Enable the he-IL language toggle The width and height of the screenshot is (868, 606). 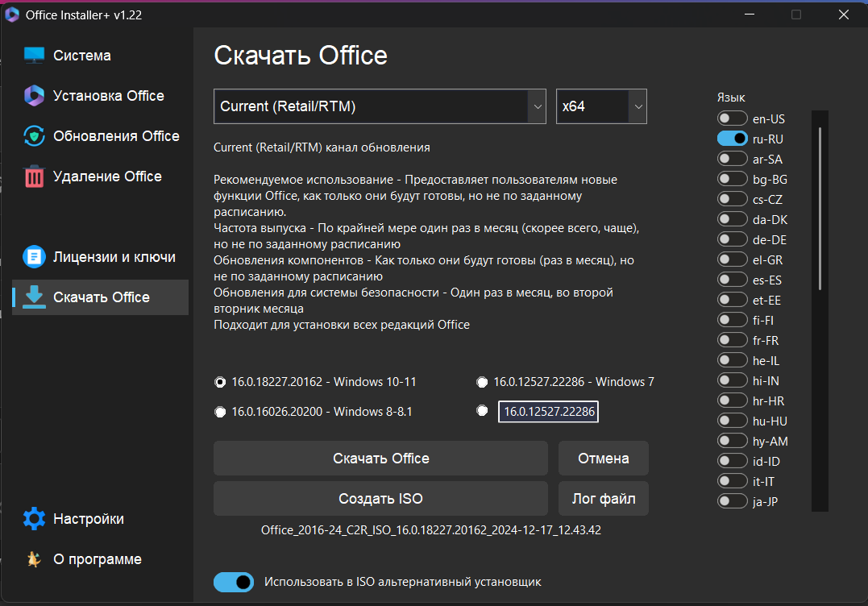pos(733,360)
